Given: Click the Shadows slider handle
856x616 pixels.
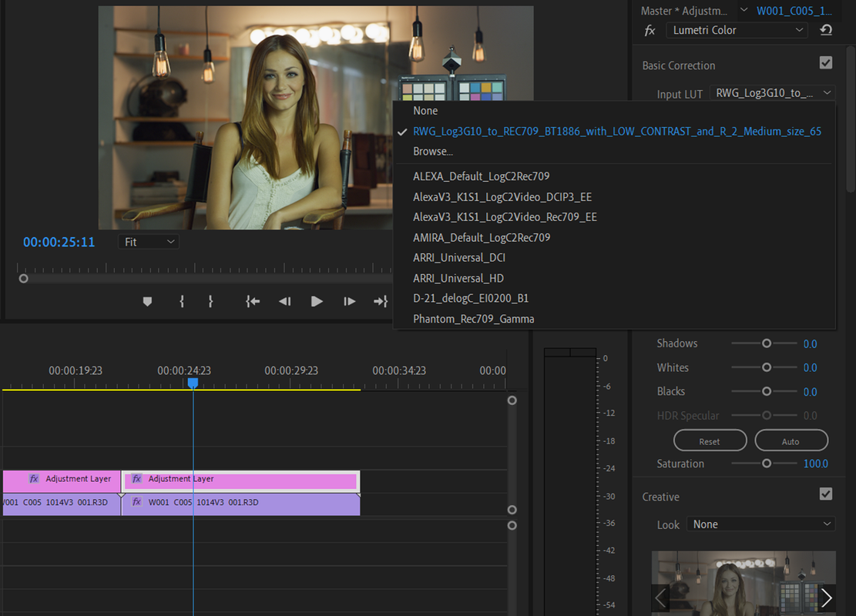Looking at the screenshot, I should (767, 343).
